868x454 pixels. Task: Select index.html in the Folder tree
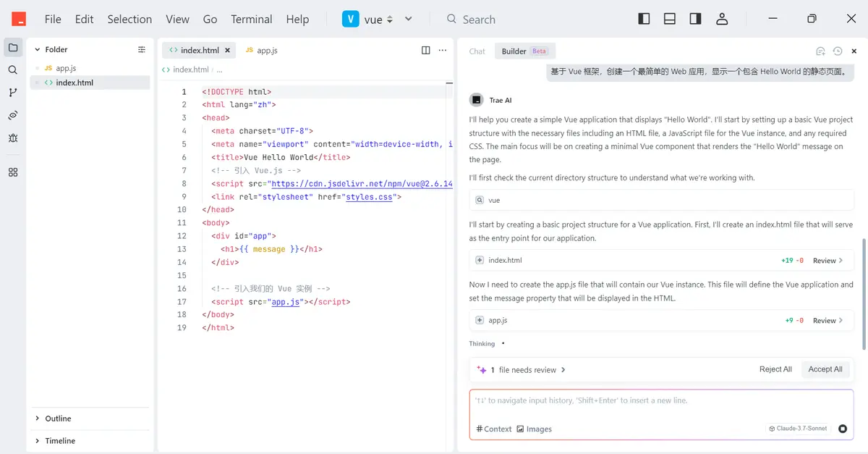tap(90, 83)
